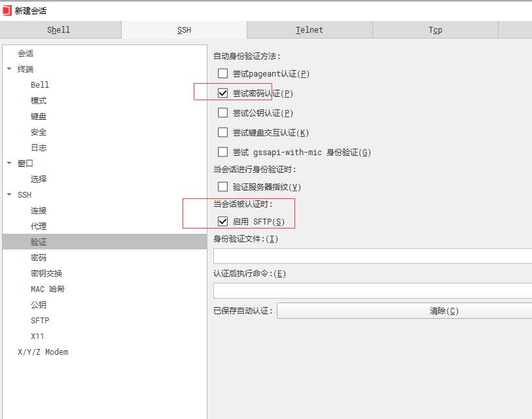Screen dimensions: 532x419
Task: Collapse the SSH tree node arrow
Action: point(9,195)
